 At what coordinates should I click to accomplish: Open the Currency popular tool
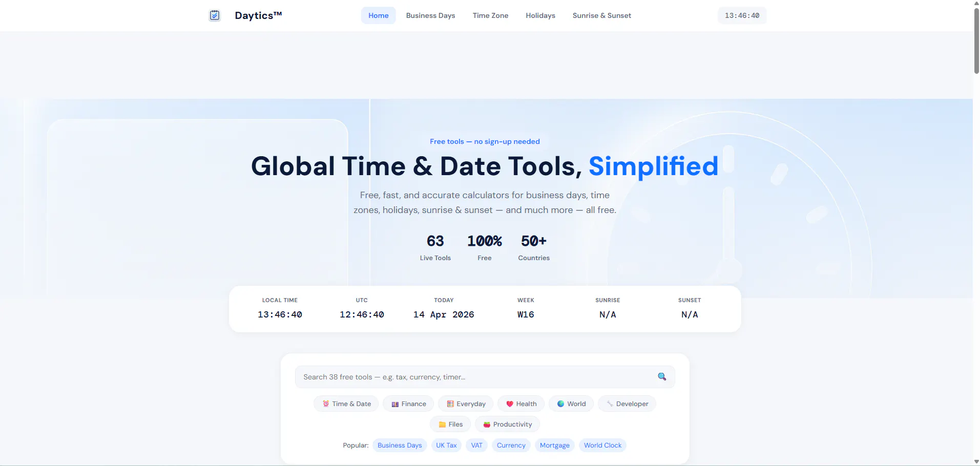click(x=511, y=445)
